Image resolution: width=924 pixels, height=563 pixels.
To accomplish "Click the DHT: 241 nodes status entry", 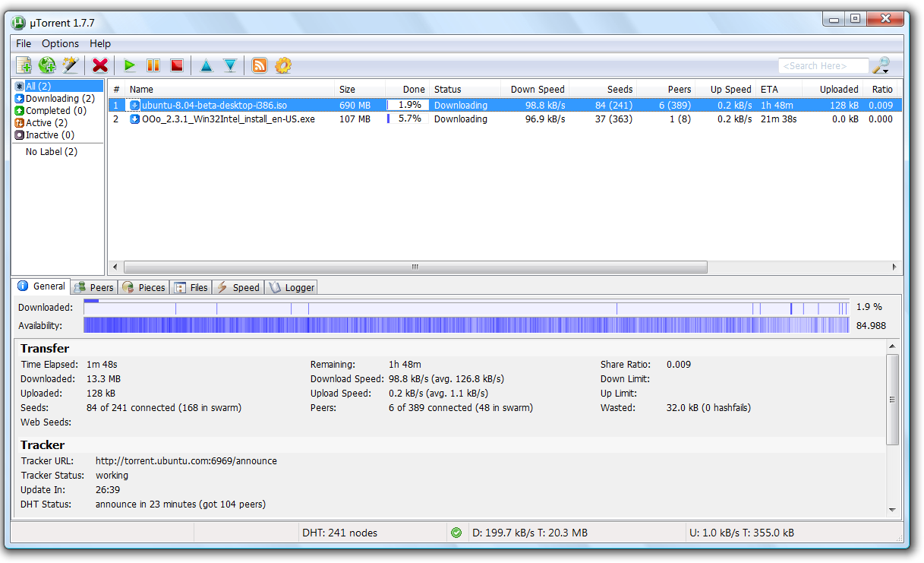I will click(339, 533).
